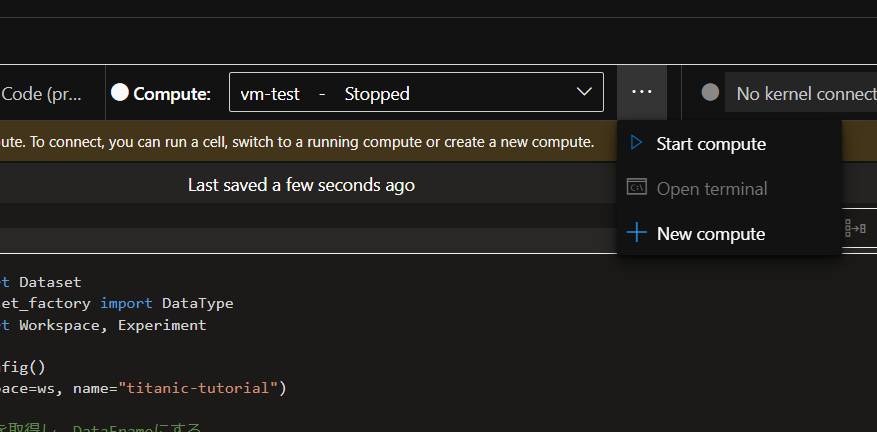Open the Code (preview) editor dropdown
Image resolution: width=877 pixels, height=432 pixels.
48,93
